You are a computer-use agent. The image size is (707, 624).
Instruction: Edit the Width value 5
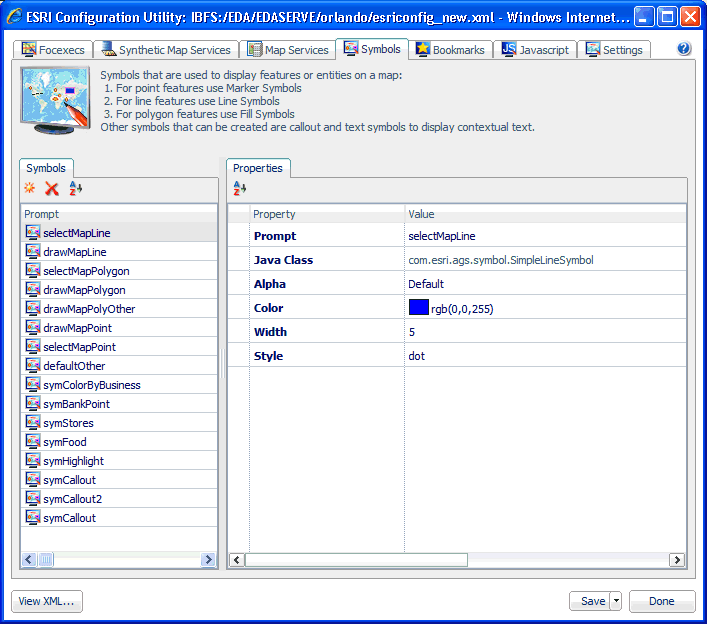[x=546, y=332]
